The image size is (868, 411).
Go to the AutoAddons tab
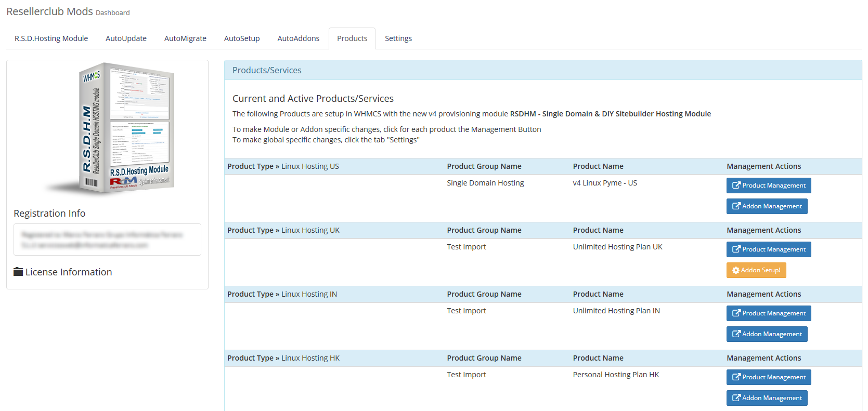(299, 38)
